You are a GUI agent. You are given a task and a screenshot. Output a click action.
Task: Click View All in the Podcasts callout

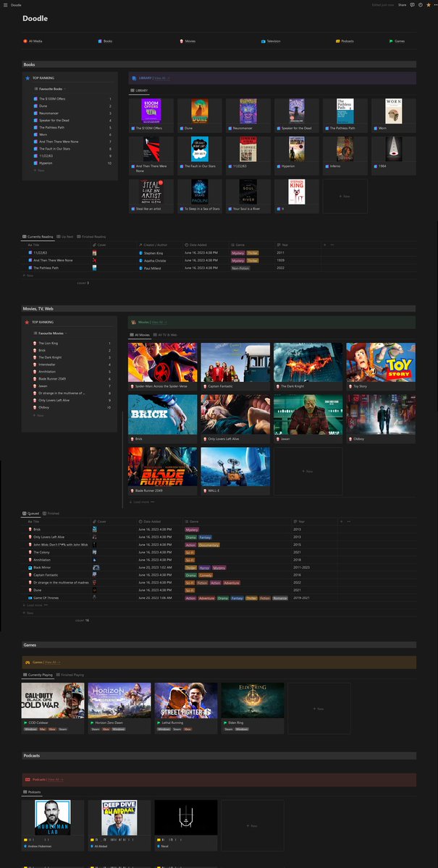(55, 780)
